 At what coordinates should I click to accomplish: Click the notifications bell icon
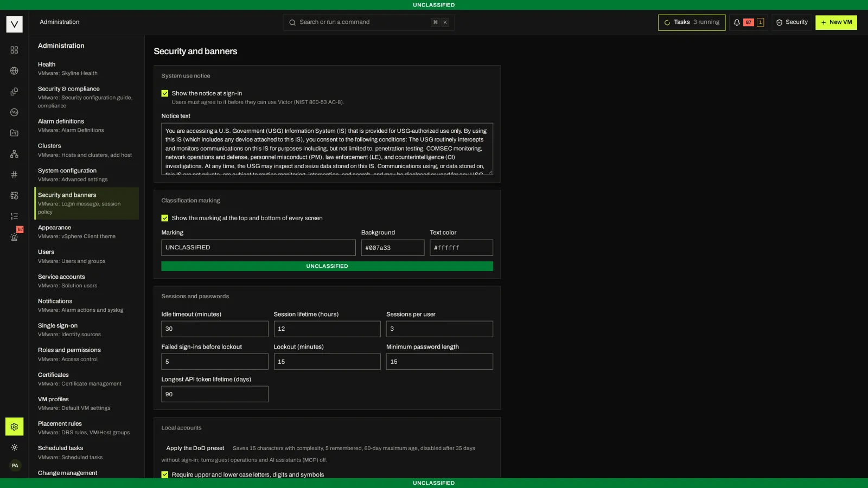(737, 22)
